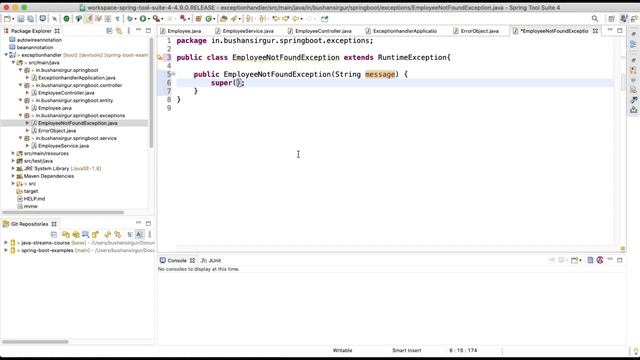This screenshot has width=640, height=360.
Task: Click Open Console dropdown icon
Action: click(x=576, y=260)
